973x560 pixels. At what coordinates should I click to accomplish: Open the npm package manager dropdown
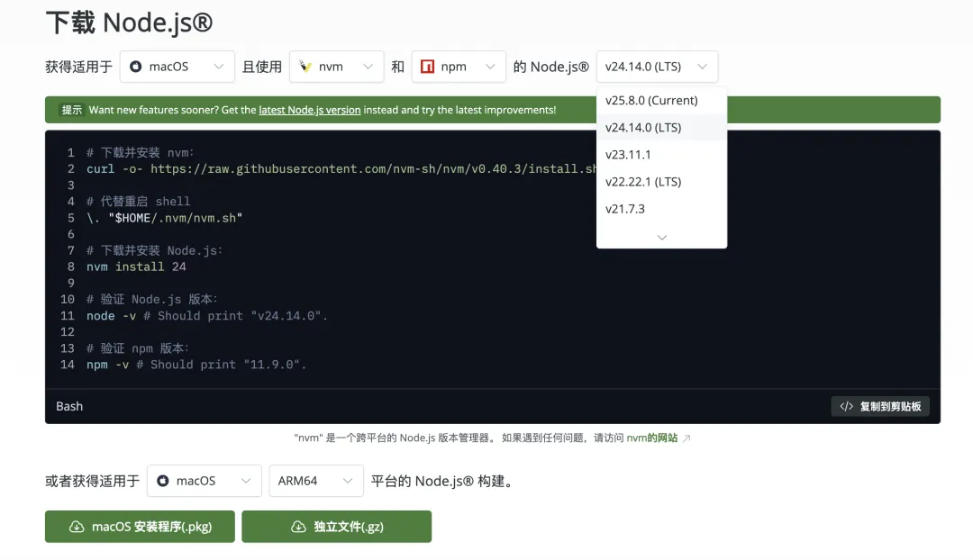(x=459, y=67)
